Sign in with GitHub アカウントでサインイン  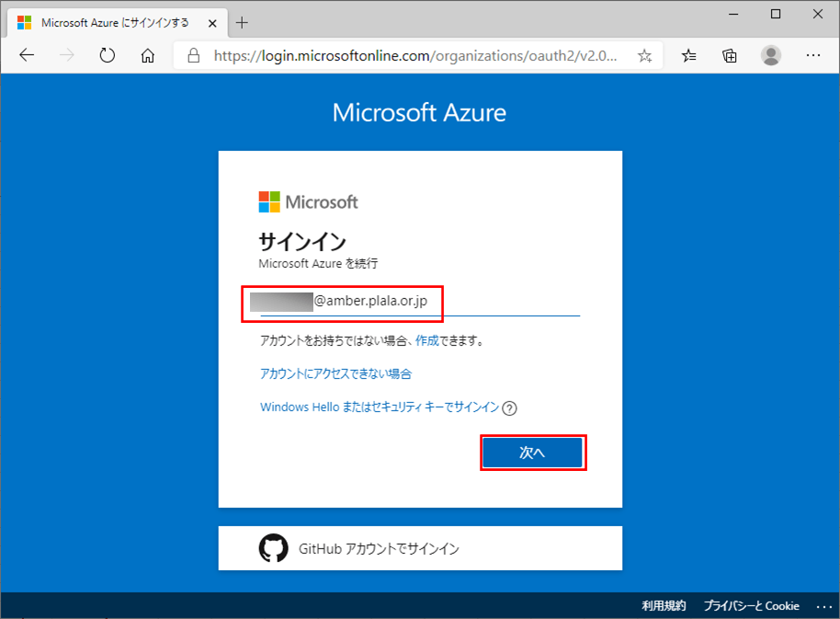(x=420, y=548)
